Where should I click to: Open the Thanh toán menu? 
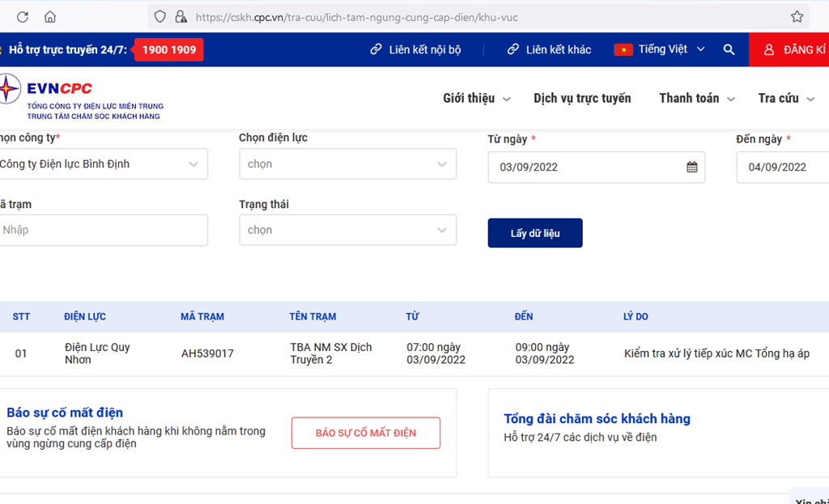(x=697, y=98)
